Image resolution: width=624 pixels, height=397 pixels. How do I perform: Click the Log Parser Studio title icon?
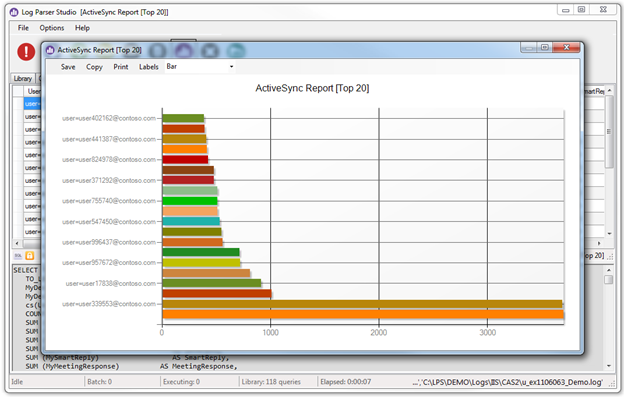(14, 12)
